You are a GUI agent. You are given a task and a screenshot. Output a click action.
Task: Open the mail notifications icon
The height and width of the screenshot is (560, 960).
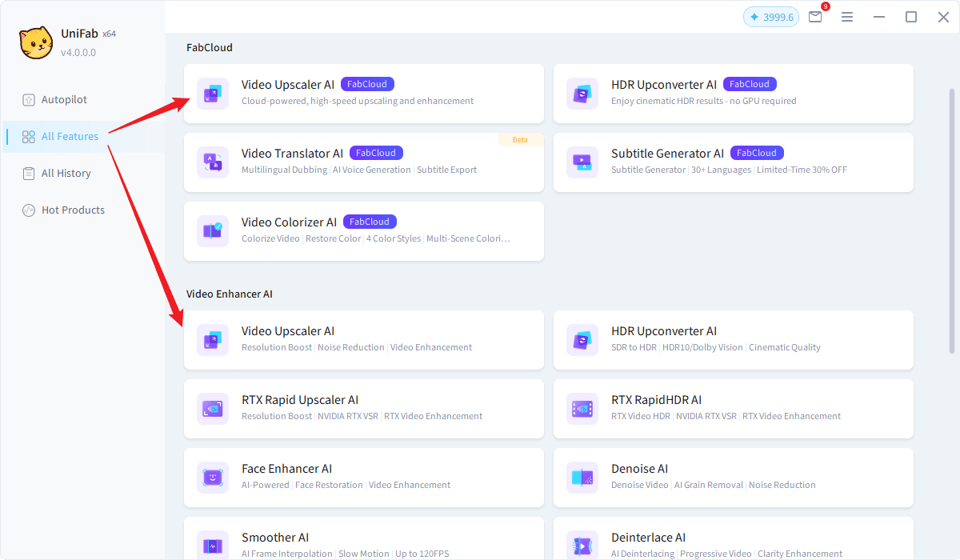click(815, 17)
